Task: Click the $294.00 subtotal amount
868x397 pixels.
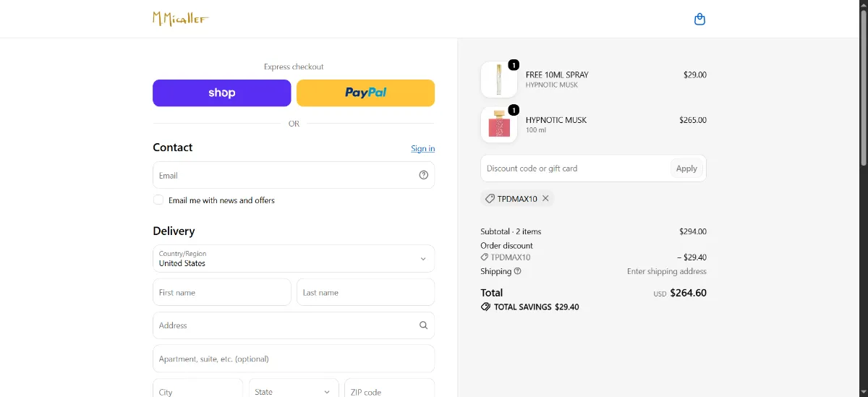Action: click(x=693, y=231)
